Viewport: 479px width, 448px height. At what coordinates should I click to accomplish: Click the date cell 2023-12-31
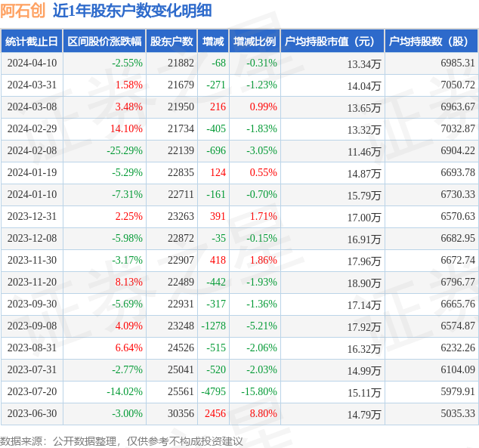point(32,216)
